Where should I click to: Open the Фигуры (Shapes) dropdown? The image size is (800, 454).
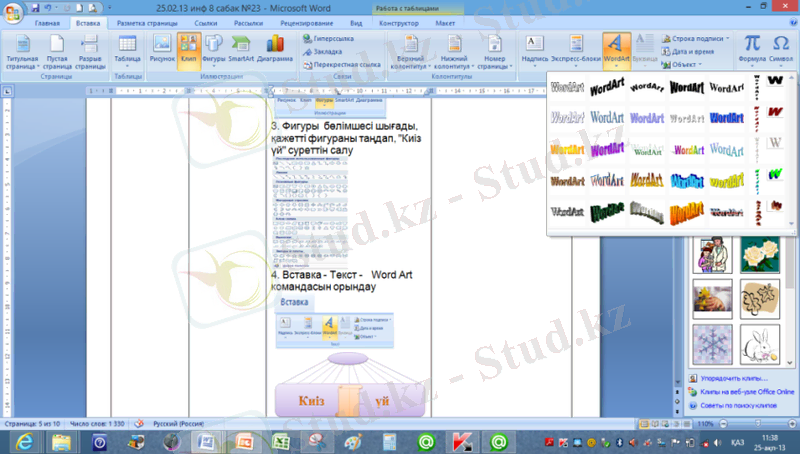[x=213, y=48]
